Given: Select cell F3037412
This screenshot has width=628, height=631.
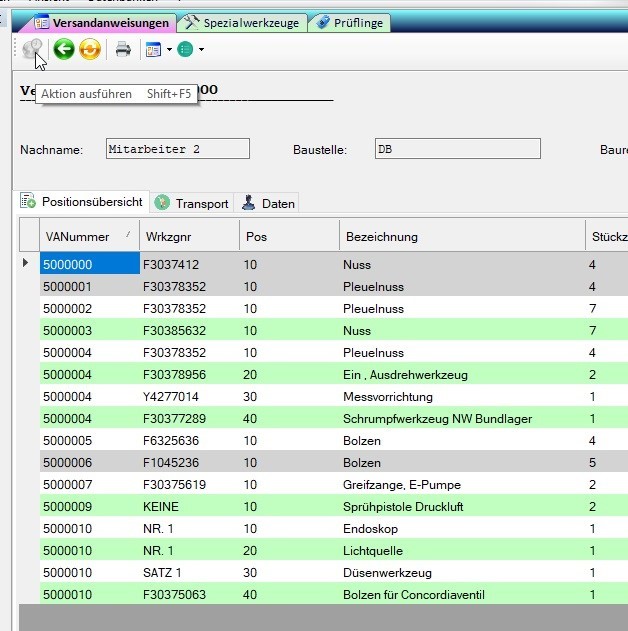Looking at the screenshot, I should point(189,264).
